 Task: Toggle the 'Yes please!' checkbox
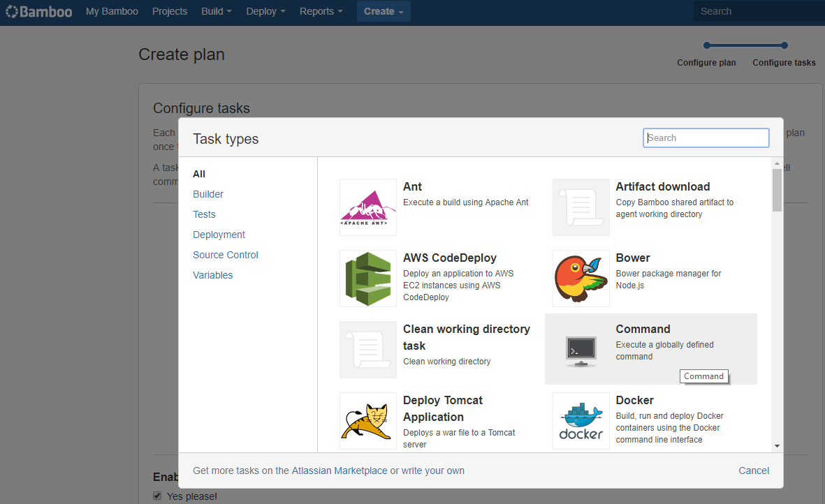[157, 496]
